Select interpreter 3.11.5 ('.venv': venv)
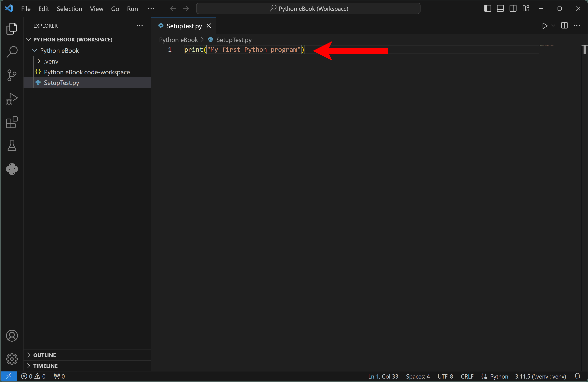Image resolution: width=588 pixels, height=382 pixels. (x=540, y=376)
